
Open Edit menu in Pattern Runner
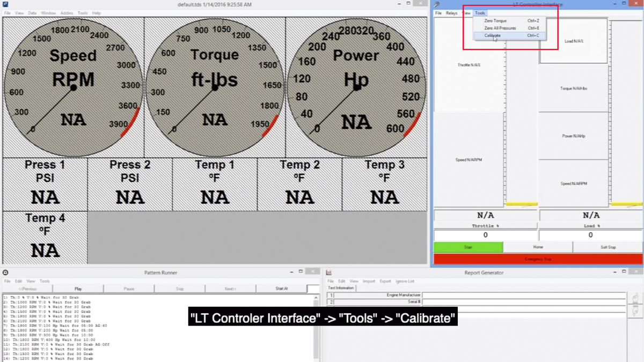point(19,281)
